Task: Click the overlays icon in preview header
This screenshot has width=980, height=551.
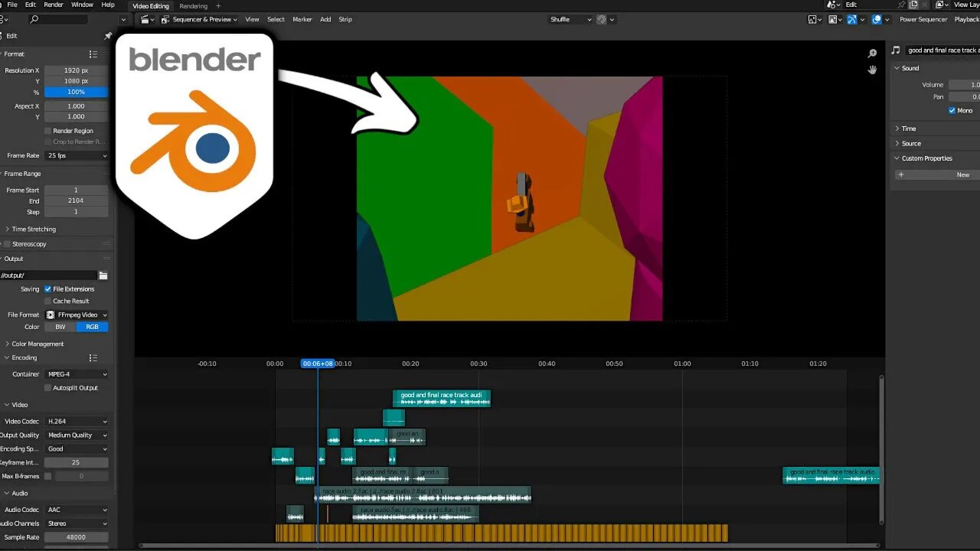Action: [x=877, y=19]
